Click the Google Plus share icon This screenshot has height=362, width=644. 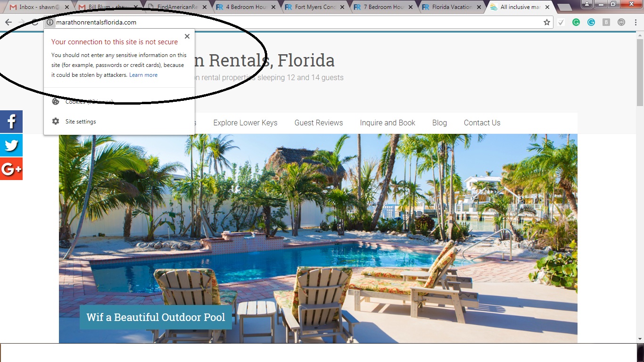click(x=11, y=169)
